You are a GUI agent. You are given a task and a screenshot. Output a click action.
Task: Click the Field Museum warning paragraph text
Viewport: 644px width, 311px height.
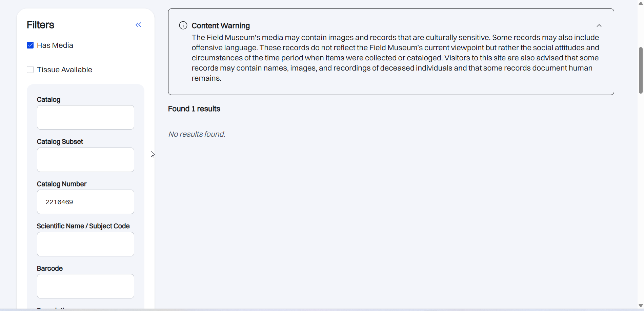click(x=395, y=58)
